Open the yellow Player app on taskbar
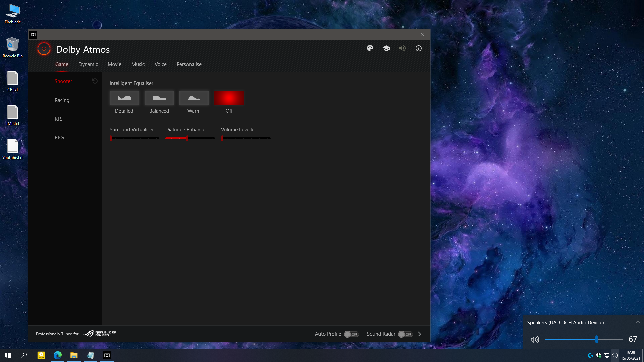This screenshot has height=362, width=644. click(41, 355)
